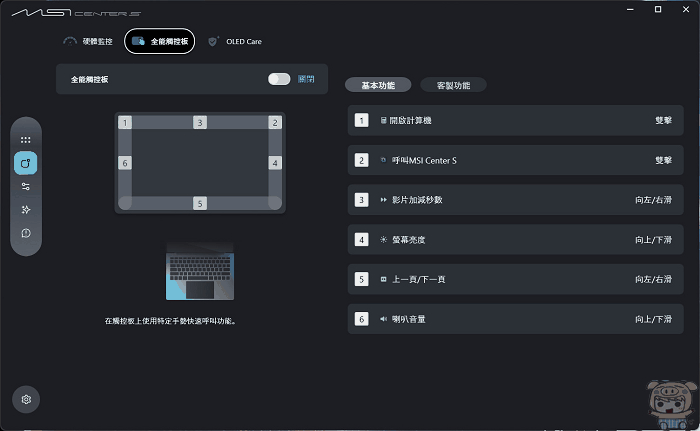
Task: Toggle the 全能觸控板 switch on
Action: point(279,79)
